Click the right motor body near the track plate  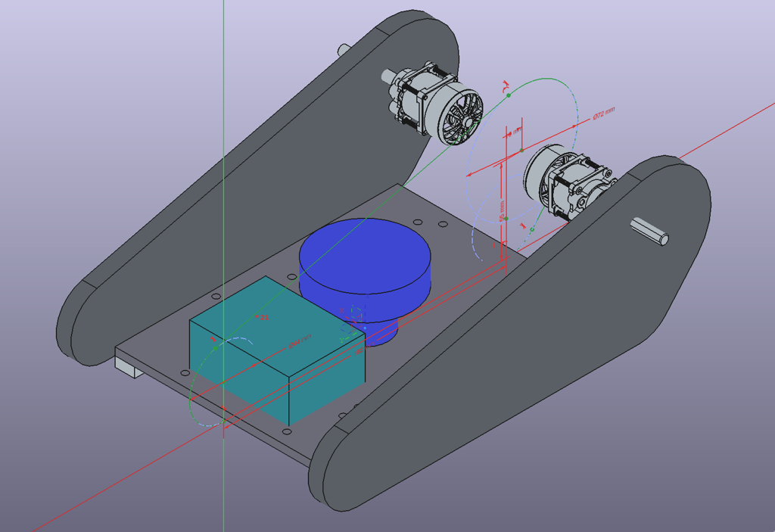coord(581,189)
